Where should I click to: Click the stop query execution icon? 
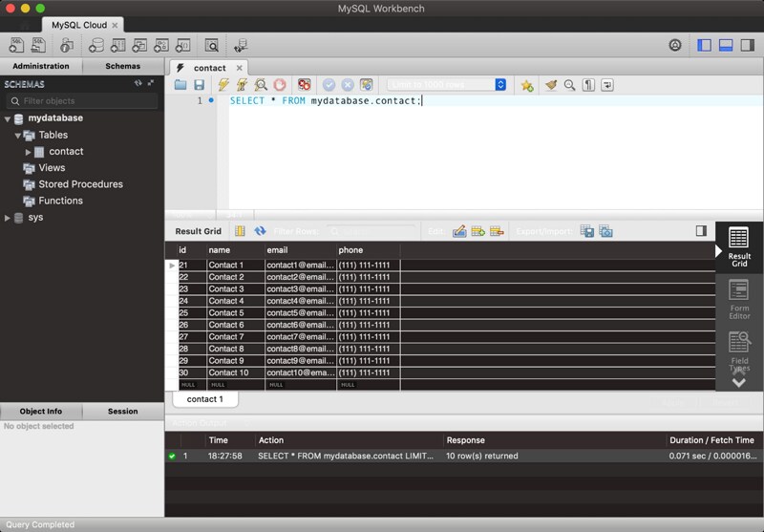[280, 85]
